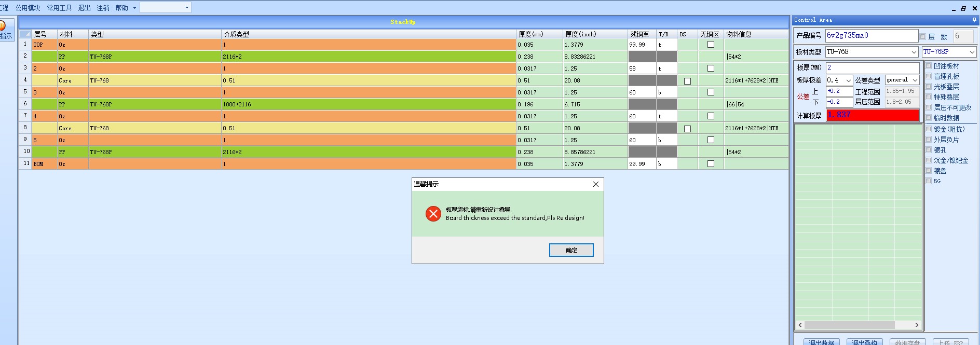The width and height of the screenshot is (980, 345).
Task: Click the 厚度(mm) column header
Action: pyautogui.click(x=540, y=34)
